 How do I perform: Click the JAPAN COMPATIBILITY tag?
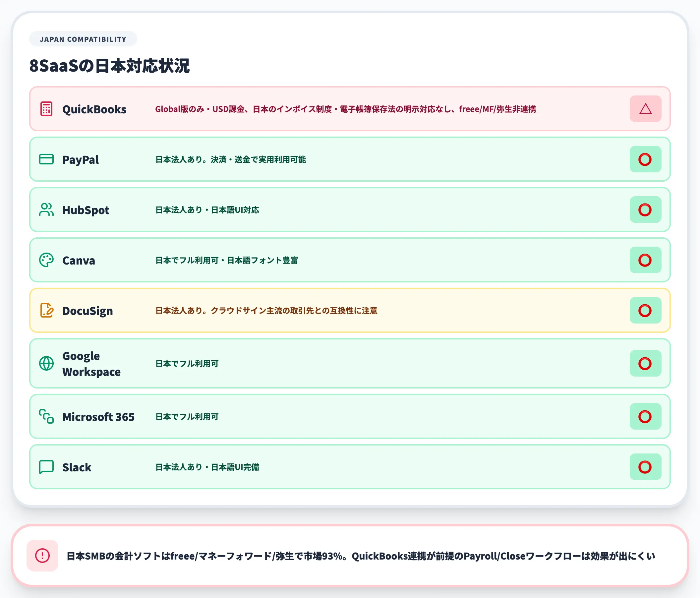click(x=83, y=39)
